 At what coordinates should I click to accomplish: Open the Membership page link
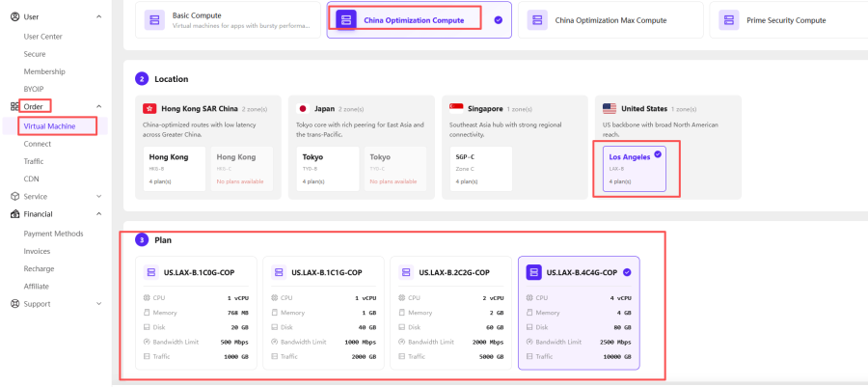click(44, 71)
